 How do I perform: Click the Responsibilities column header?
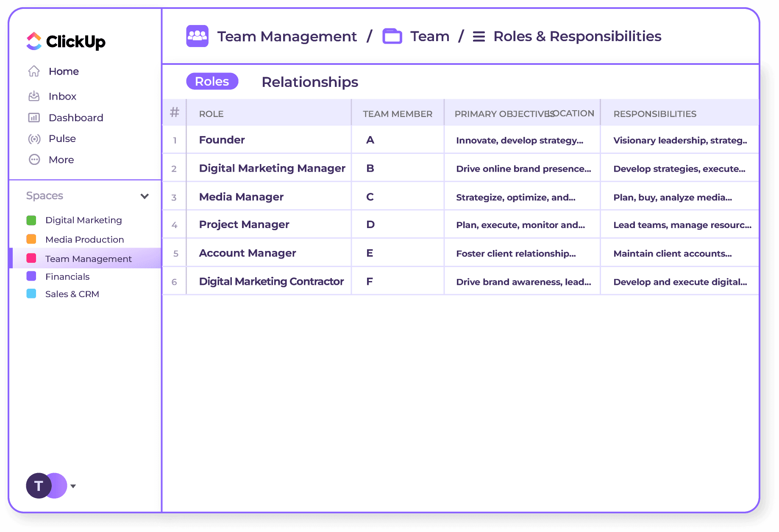click(x=655, y=114)
